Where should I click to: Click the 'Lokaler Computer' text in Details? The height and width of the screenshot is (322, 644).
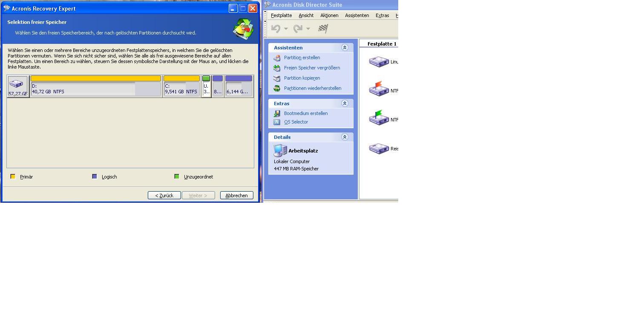click(x=292, y=161)
